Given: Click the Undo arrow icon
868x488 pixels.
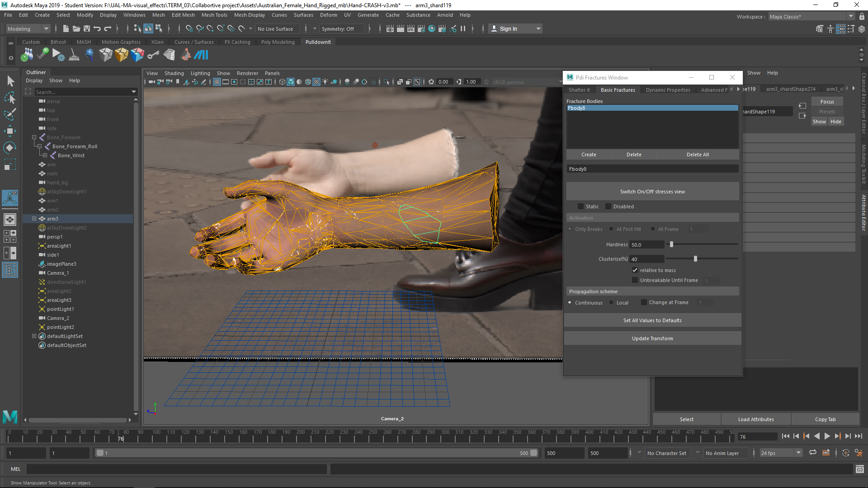Looking at the screenshot, I should pyautogui.click(x=97, y=29).
